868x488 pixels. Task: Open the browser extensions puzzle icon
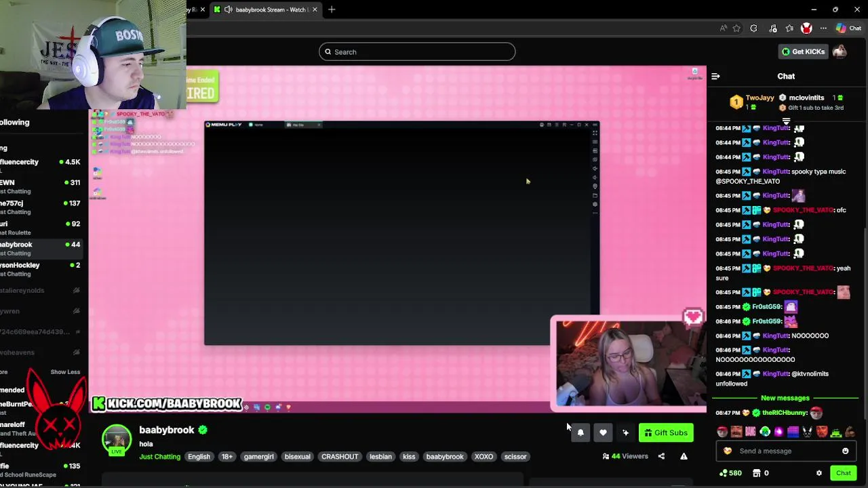click(x=753, y=28)
